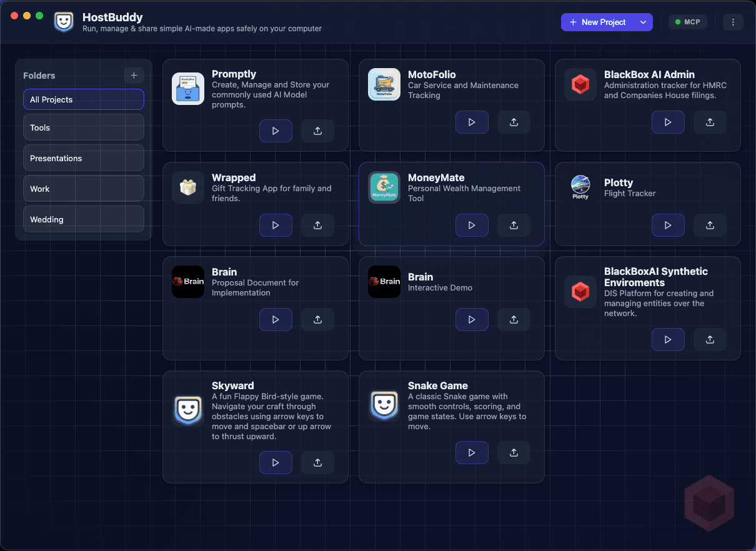
Task: Share the BlackBox AI Admin project
Action: pos(710,122)
